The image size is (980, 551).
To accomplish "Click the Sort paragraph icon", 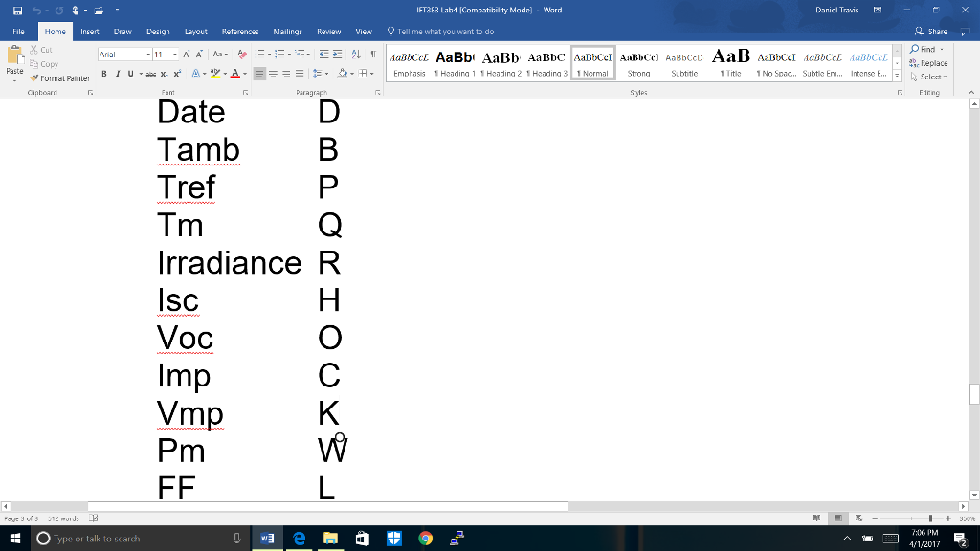I will (x=358, y=55).
